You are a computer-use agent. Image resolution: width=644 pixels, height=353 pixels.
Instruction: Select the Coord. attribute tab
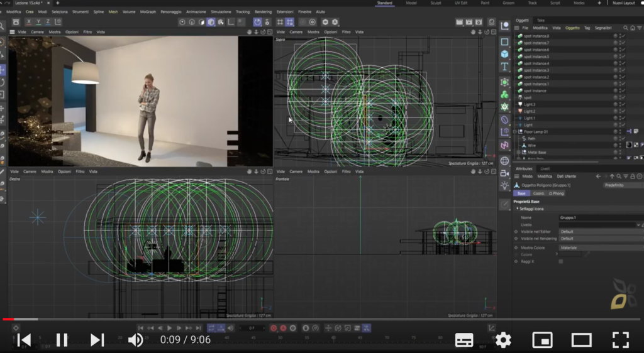click(x=538, y=193)
